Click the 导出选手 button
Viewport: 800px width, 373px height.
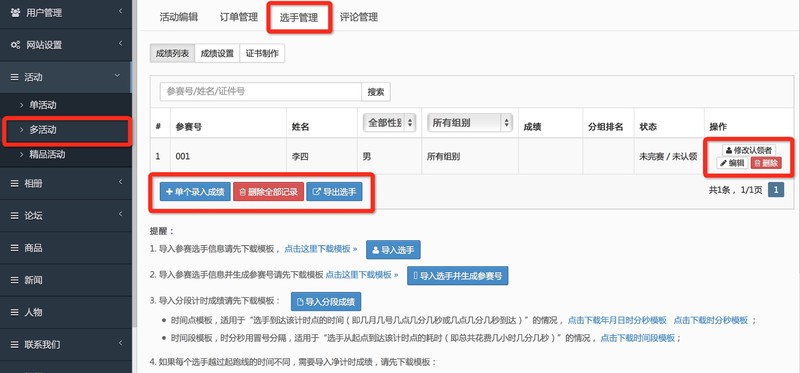(334, 192)
